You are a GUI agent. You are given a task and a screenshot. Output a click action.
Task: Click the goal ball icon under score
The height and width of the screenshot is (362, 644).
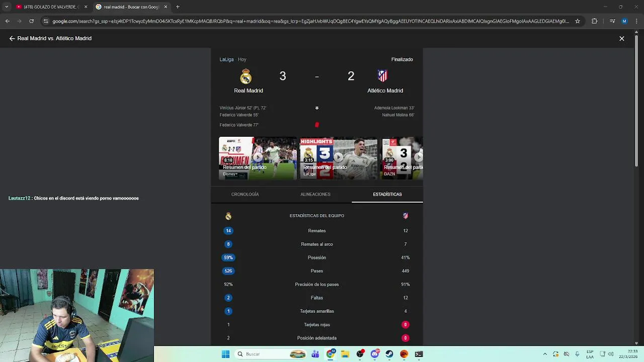(x=316, y=108)
